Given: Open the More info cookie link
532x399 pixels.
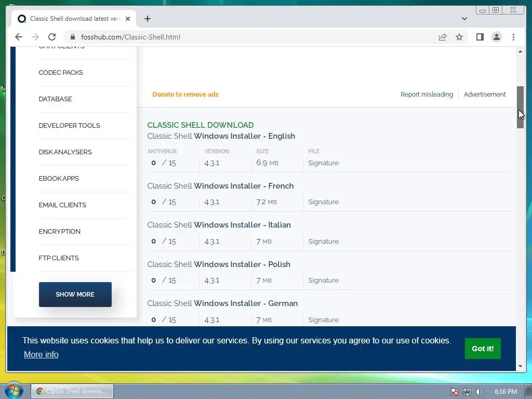Looking at the screenshot, I should click(41, 354).
